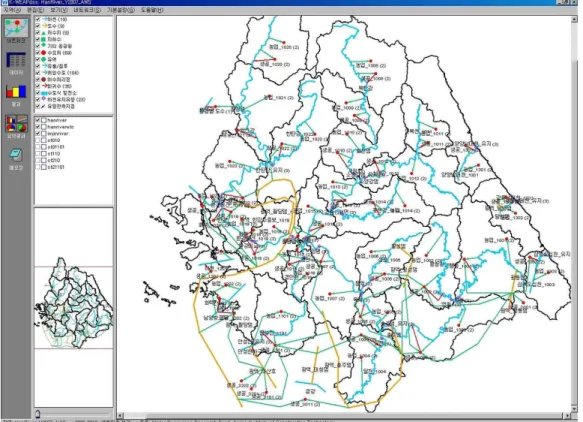Viewport: 583px width, 422px height.
Task: Select the 저수지 green triangle legend symbol
Action: [x=44, y=33]
